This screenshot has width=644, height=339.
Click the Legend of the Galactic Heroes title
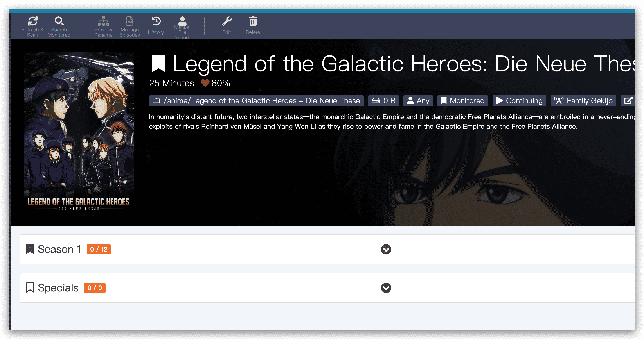tap(404, 64)
